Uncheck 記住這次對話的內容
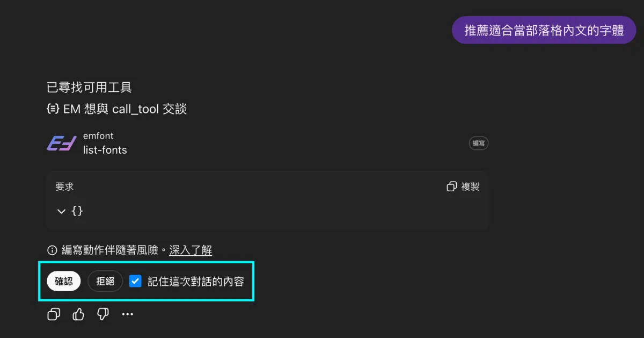Viewport: 644px width, 338px height. tap(135, 281)
